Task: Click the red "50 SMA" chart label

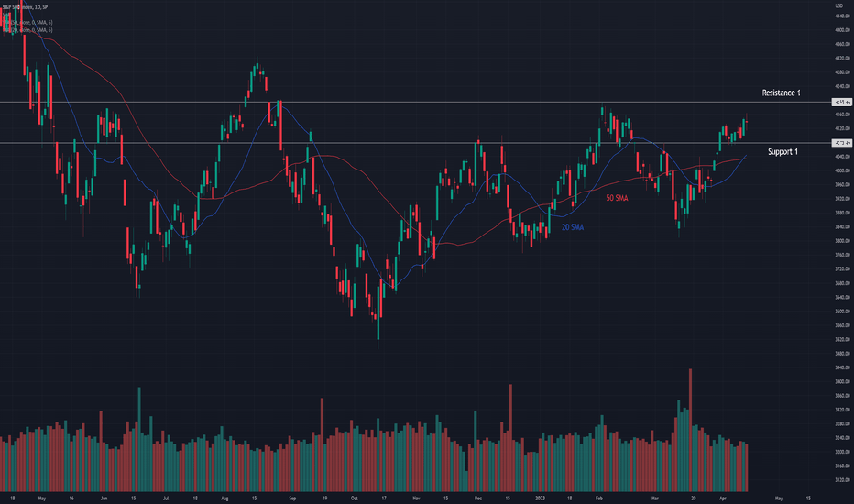Action: (x=617, y=198)
